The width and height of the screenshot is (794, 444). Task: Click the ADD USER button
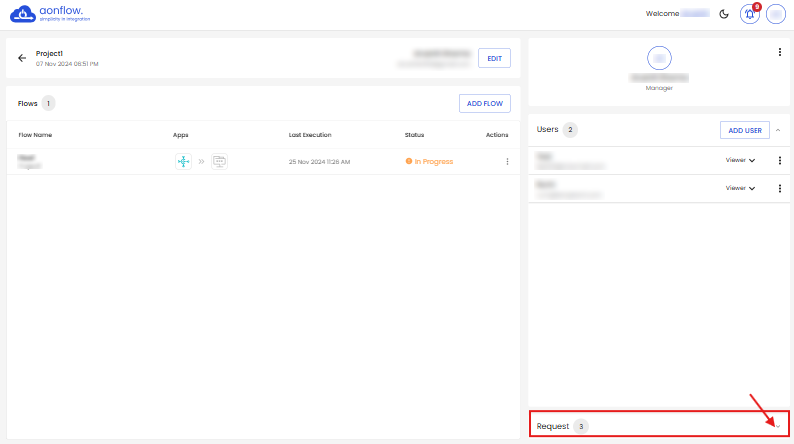point(744,130)
